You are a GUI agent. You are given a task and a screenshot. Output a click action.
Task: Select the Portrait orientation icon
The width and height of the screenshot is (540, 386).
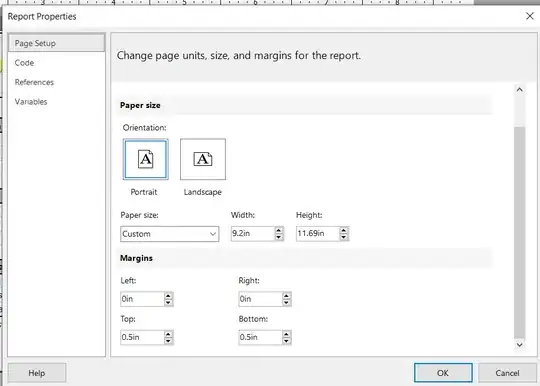click(146, 159)
